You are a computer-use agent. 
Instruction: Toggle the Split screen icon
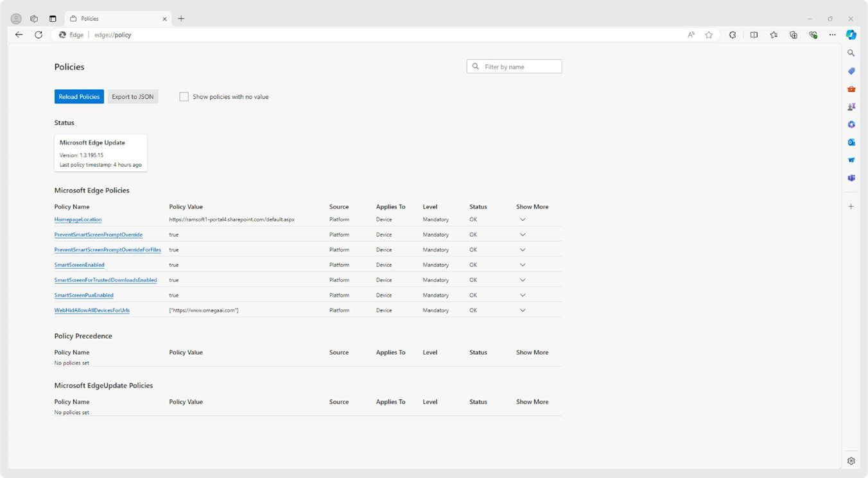(x=754, y=35)
